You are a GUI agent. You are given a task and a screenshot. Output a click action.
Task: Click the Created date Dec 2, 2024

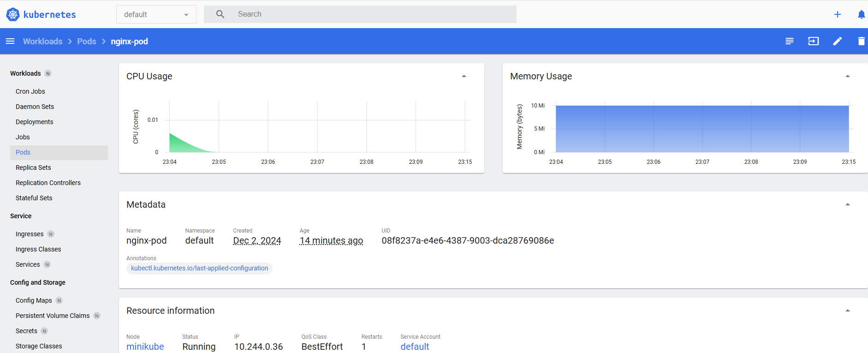(257, 240)
